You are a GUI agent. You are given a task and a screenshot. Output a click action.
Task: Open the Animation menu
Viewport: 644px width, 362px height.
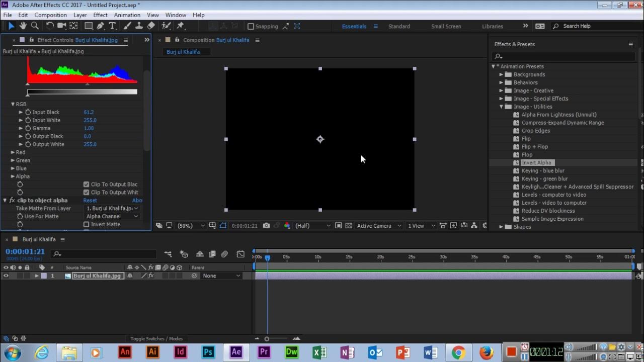[x=127, y=15]
